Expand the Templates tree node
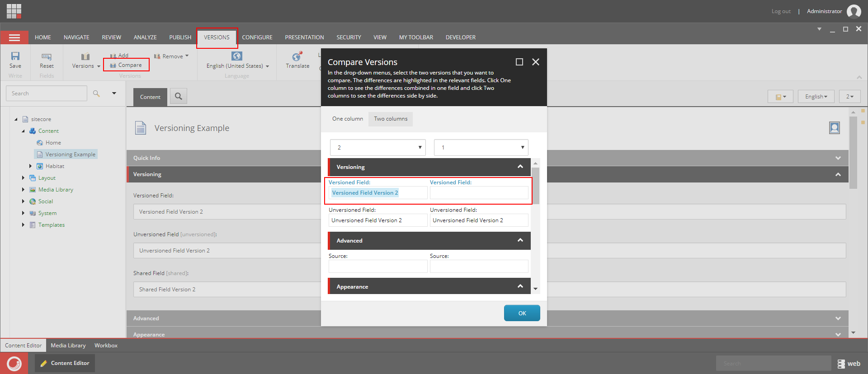This screenshot has width=868, height=374. pyautogui.click(x=23, y=225)
